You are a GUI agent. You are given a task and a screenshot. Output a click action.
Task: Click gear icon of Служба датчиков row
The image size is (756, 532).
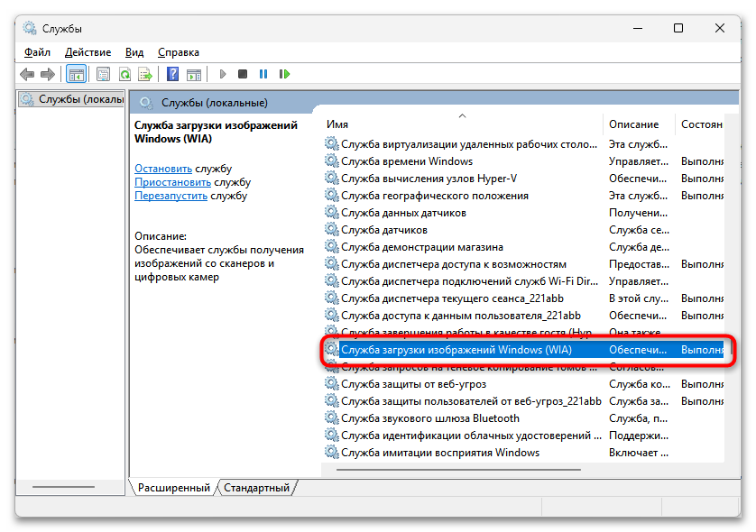click(x=332, y=229)
